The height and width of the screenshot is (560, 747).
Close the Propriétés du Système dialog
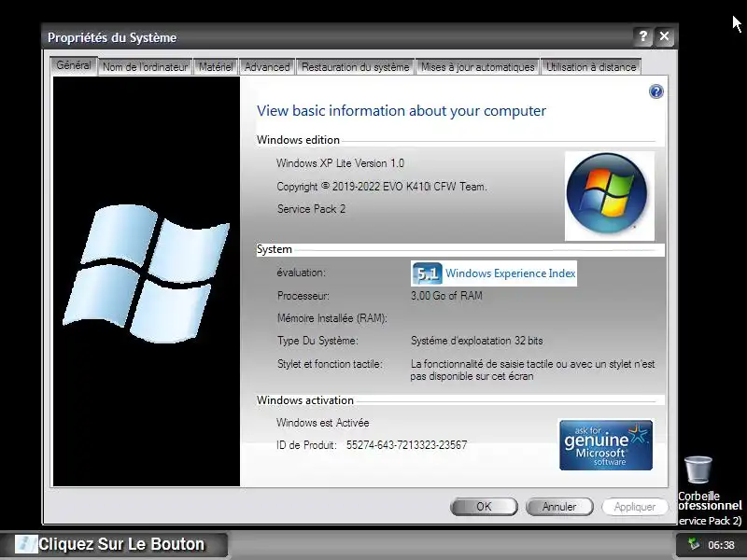pyautogui.click(x=664, y=36)
